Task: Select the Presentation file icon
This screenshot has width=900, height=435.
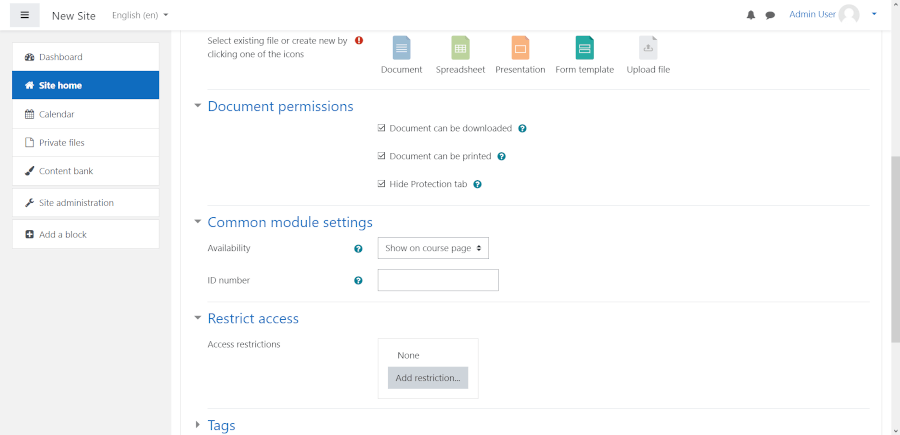Action: pos(520,47)
